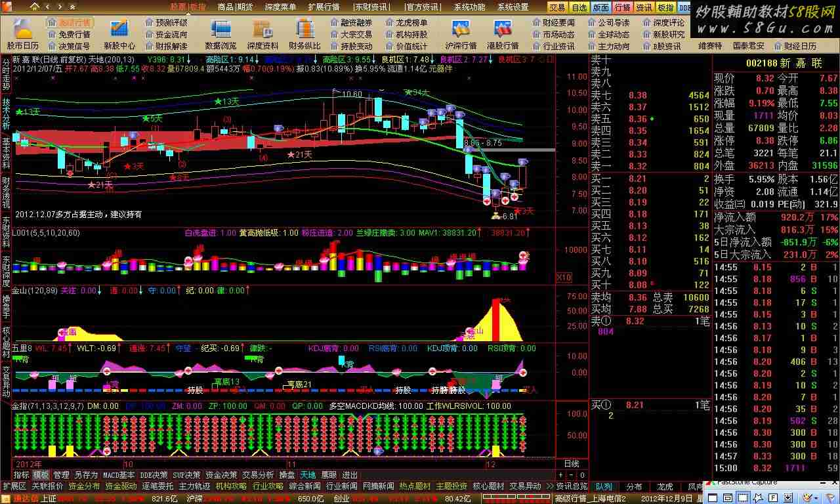Viewport: 840px width, 504px height.
Task: Select the MACD基本 template tab
Action: click(x=119, y=475)
